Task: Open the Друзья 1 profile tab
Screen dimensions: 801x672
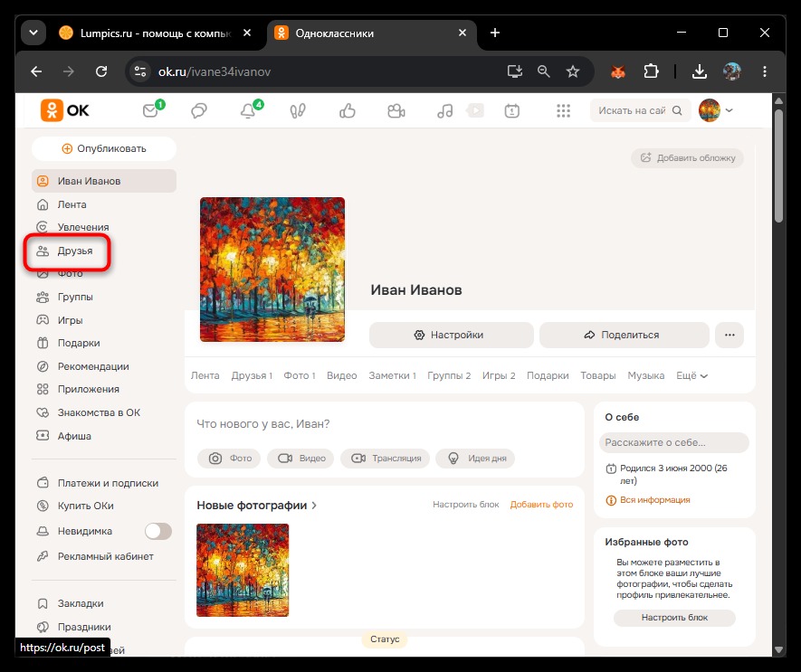Action: coord(252,376)
